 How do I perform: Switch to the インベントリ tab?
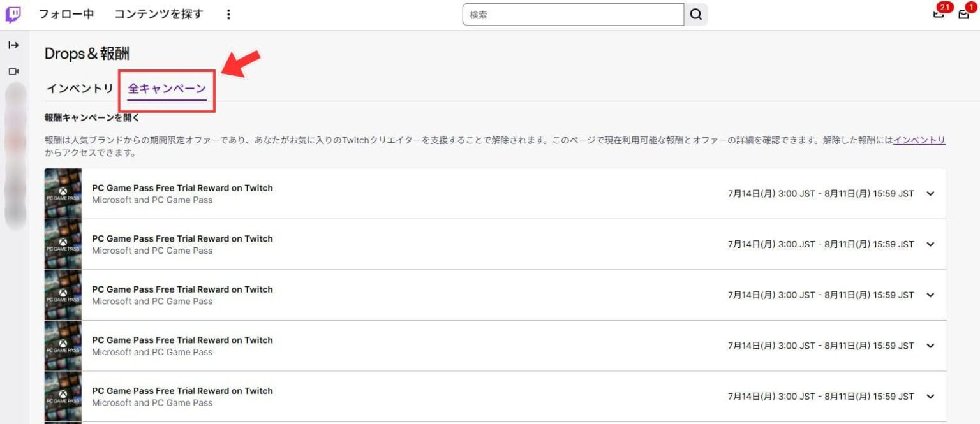[80, 89]
